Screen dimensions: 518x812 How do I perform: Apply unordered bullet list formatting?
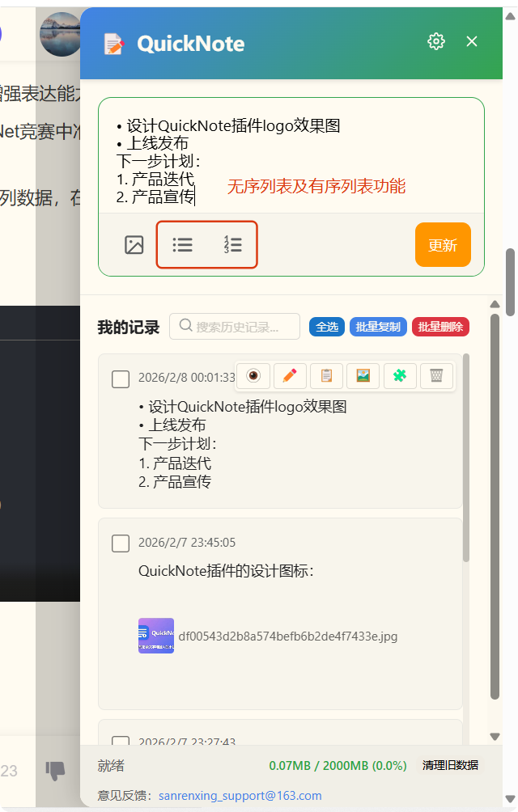[182, 244]
